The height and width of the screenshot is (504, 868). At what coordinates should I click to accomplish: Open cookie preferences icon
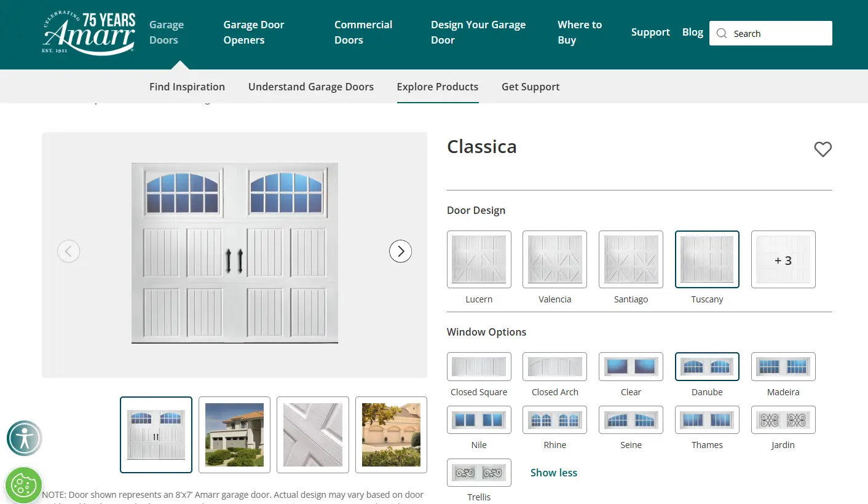pyautogui.click(x=23, y=486)
